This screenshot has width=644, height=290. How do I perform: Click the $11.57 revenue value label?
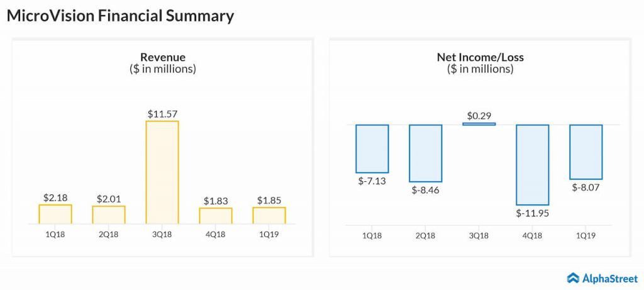[x=162, y=114]
